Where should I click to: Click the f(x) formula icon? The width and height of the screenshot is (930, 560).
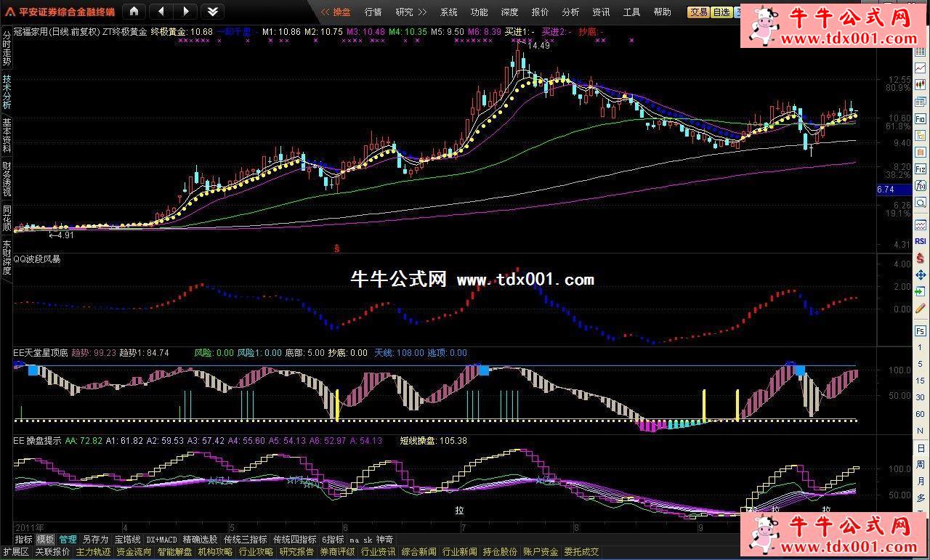pyautogui.click(x=921, y=185)
